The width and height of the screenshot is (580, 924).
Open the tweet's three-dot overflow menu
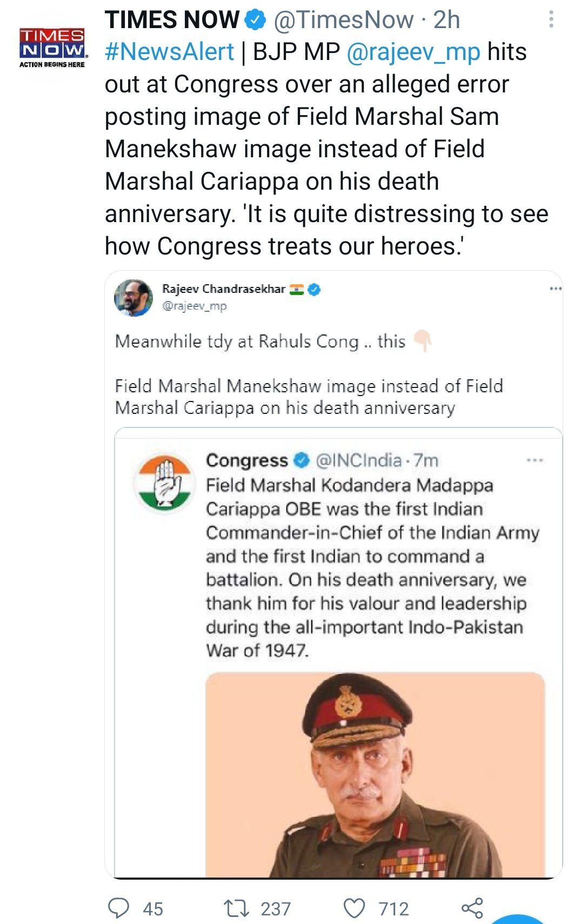[x=551, y=19]
